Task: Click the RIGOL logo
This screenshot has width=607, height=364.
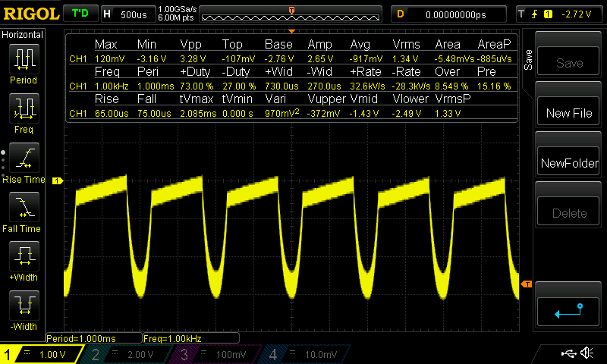Action: coord(31,14)
